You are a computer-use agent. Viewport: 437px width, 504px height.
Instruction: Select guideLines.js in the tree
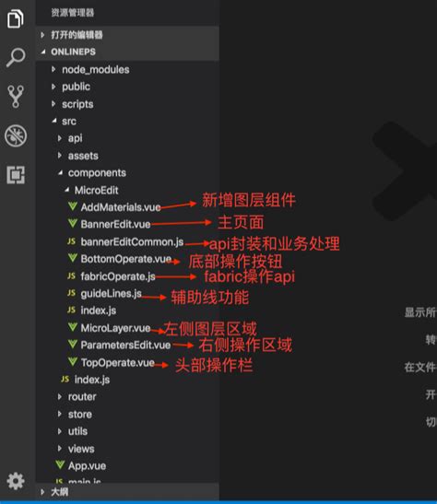click(111, 294)
